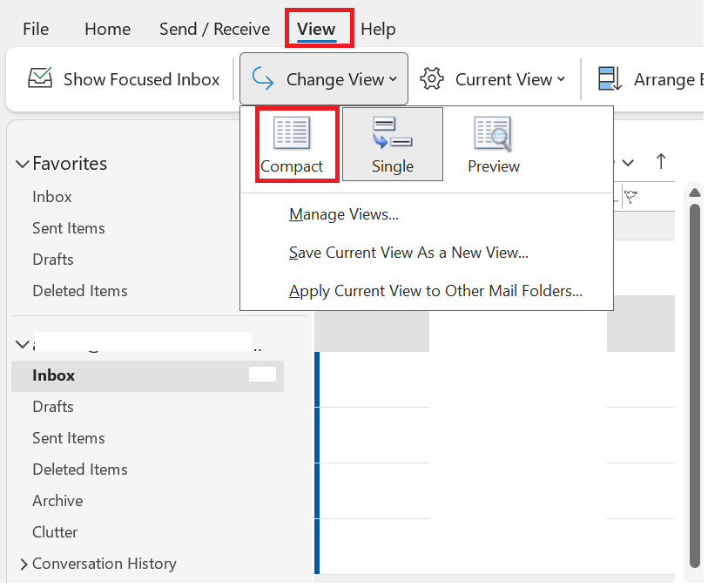Open the account's Deleted Items folder

point(80,470)
